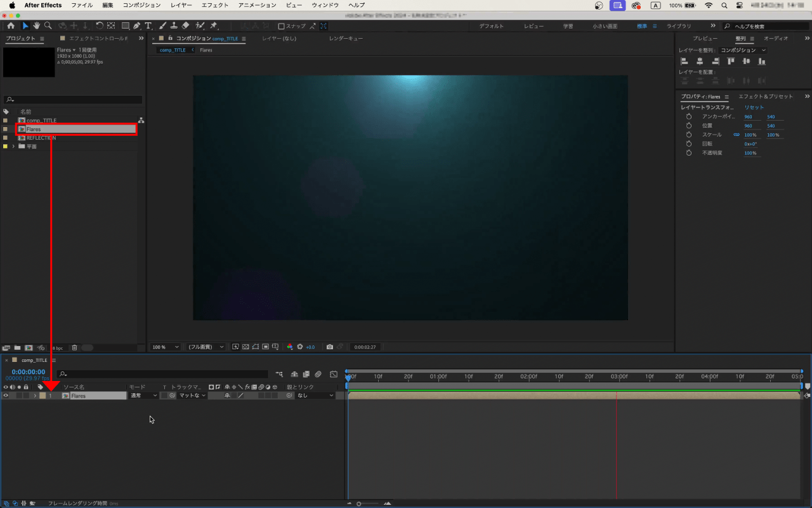Expand the Flares layer properties chevron
This screenshot has width=812, height=508.
[35, 396]
